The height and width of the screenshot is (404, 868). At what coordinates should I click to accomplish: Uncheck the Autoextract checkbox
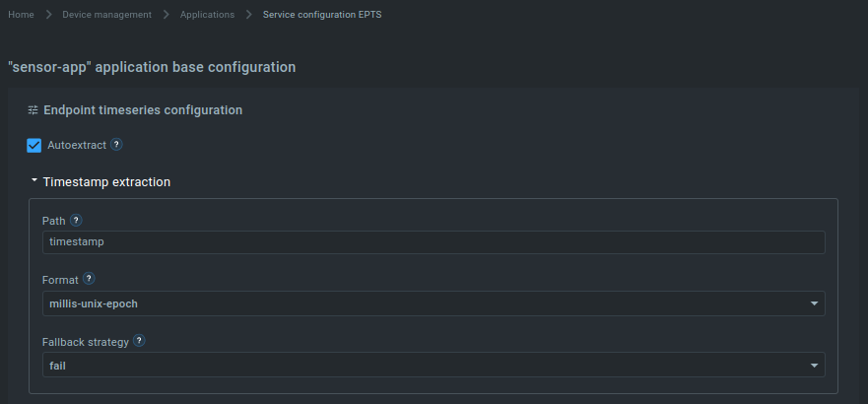point(34,146)
